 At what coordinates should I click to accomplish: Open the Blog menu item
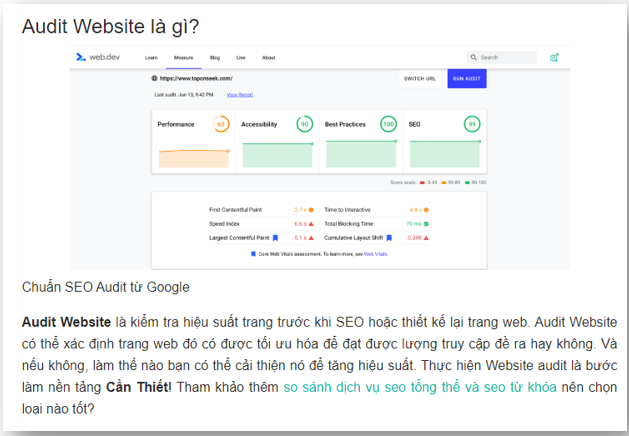[x=214, y=58]
